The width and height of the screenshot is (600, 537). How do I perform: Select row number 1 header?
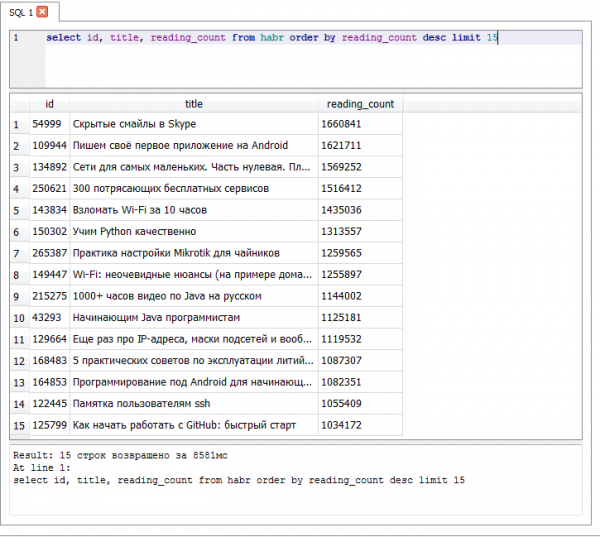(18, 124)
